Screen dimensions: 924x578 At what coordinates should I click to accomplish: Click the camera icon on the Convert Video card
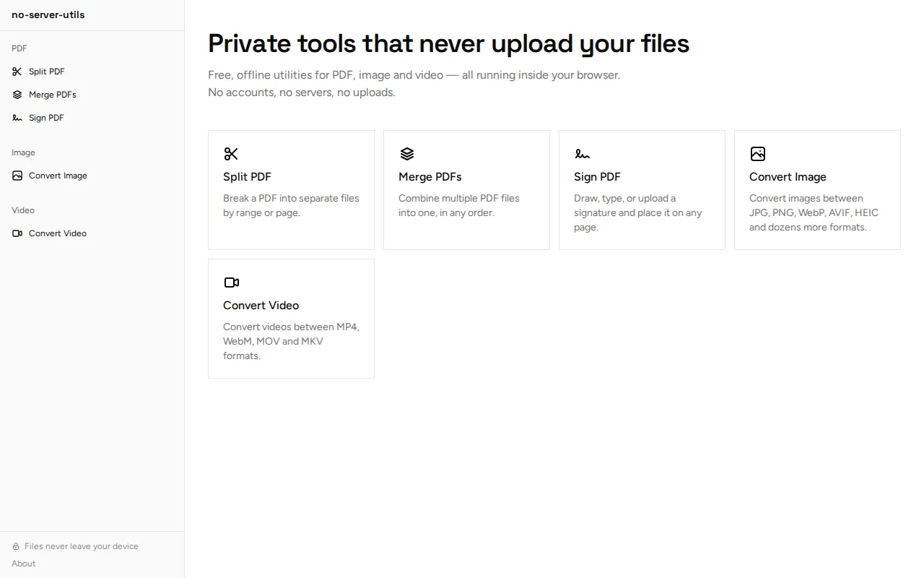[x=231, y=282]
